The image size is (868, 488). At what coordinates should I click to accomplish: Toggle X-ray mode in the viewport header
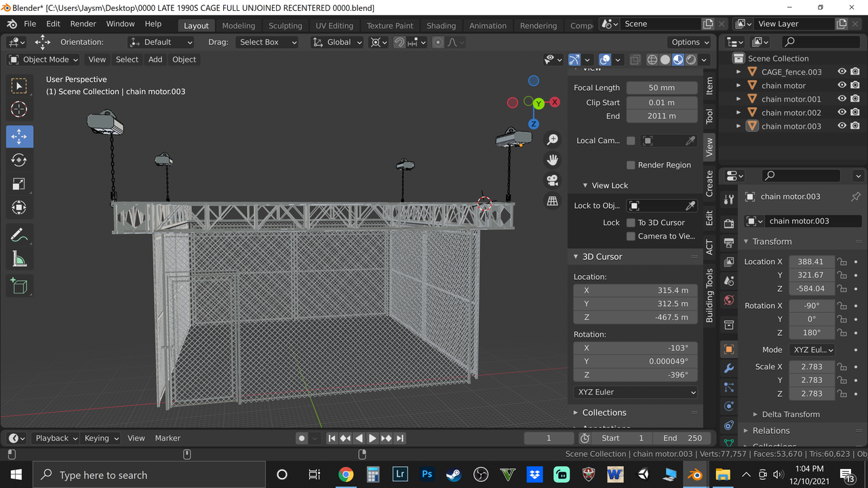635,60
